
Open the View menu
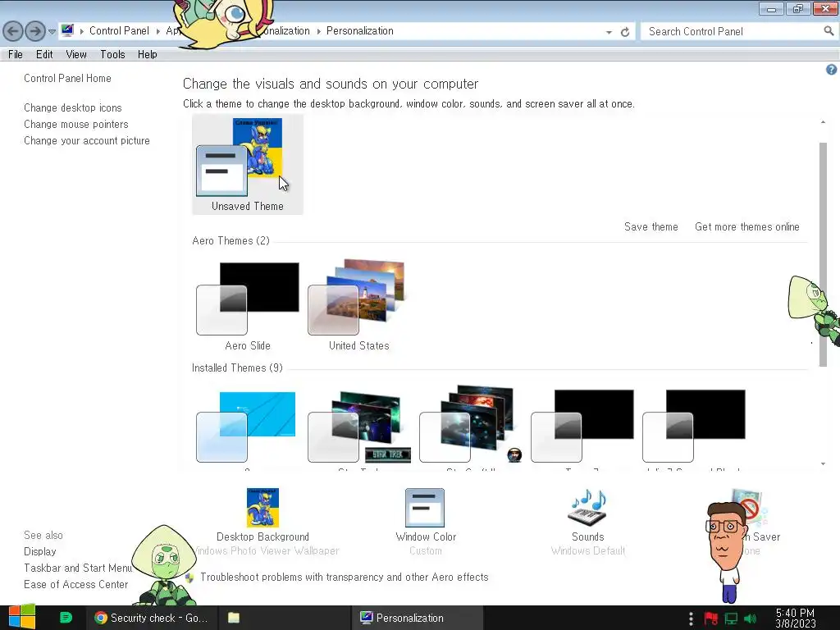pyautogui.click(x=76, y=54)
